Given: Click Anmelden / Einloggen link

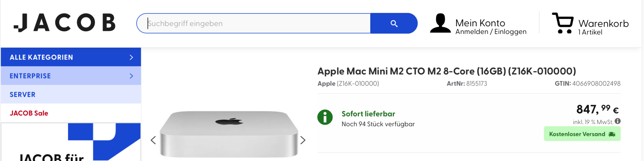Looking at the screenshot, I should (x=491, y=32).
